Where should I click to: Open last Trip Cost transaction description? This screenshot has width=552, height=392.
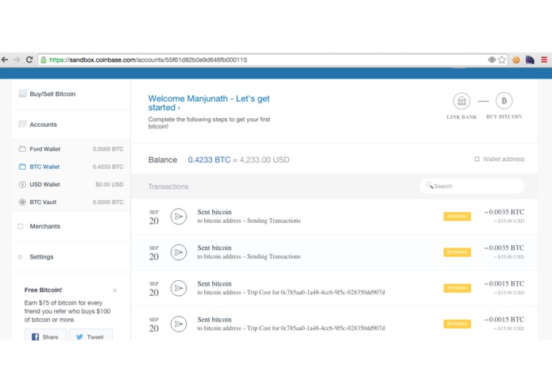(291, 329)
